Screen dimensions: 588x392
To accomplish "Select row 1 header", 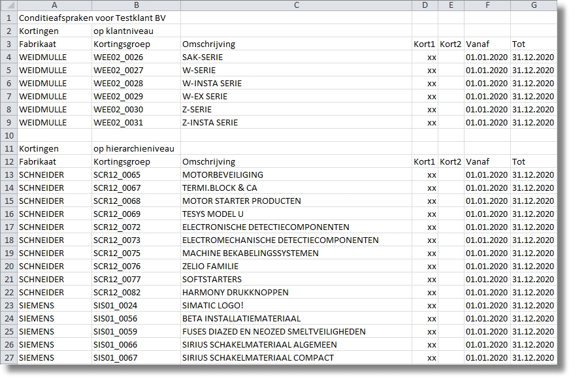I will (8, 18).
